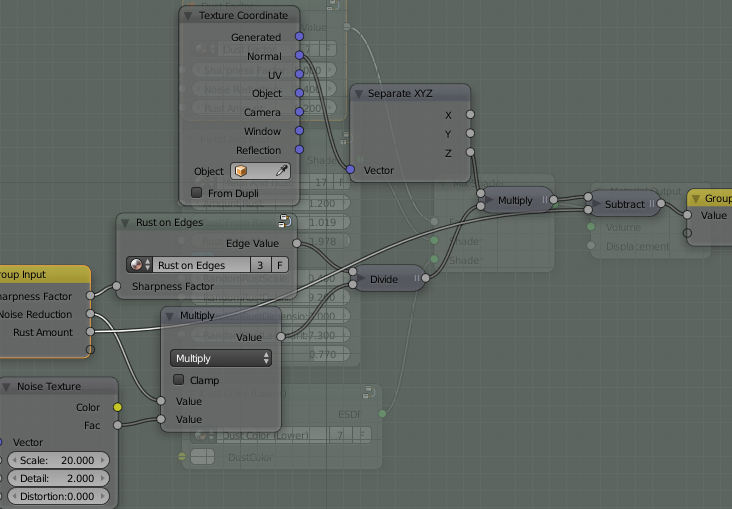
Task: Toggle fake user F button
Action: (280, 265)
